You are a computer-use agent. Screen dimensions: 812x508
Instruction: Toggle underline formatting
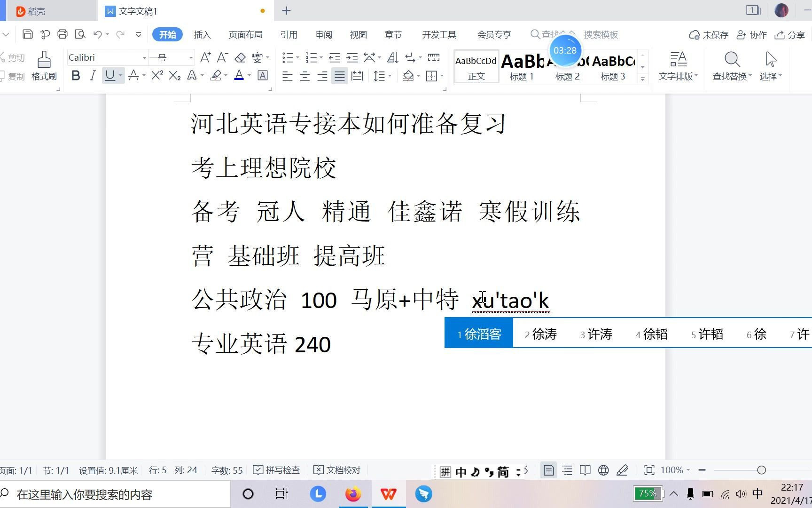coord(110,75)
